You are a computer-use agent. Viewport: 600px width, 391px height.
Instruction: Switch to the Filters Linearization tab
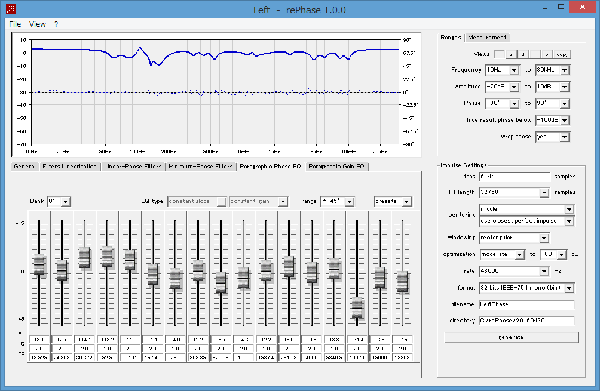point(70,166)
